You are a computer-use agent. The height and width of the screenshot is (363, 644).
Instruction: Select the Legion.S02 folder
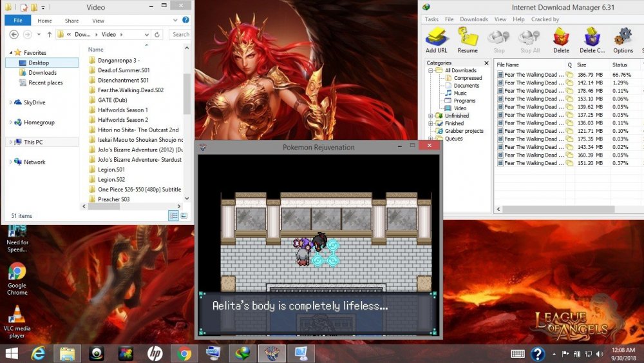111,180
